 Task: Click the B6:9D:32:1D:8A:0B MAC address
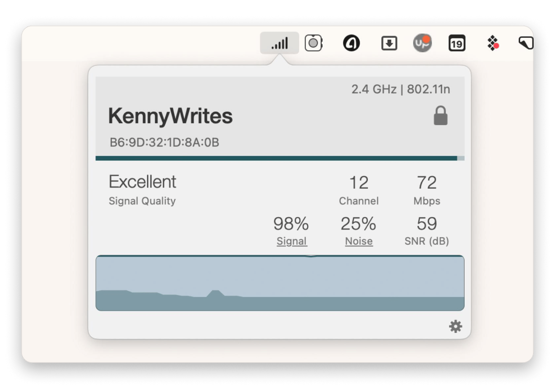pos(164,142)
